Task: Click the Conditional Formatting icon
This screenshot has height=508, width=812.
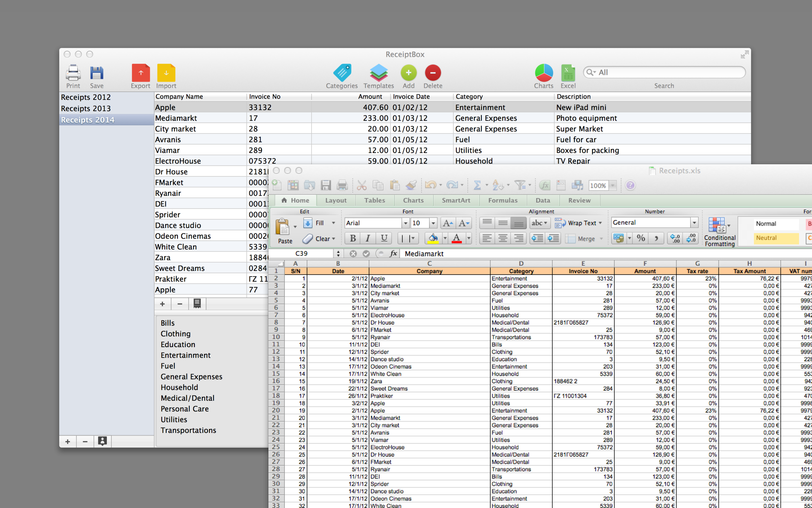Action: point(717,225)
